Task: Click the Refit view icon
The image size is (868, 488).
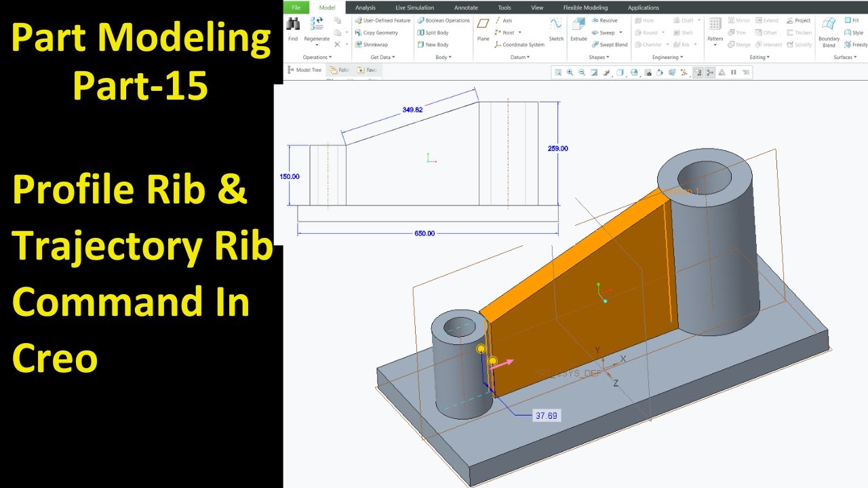Action: tap(557, 73)
